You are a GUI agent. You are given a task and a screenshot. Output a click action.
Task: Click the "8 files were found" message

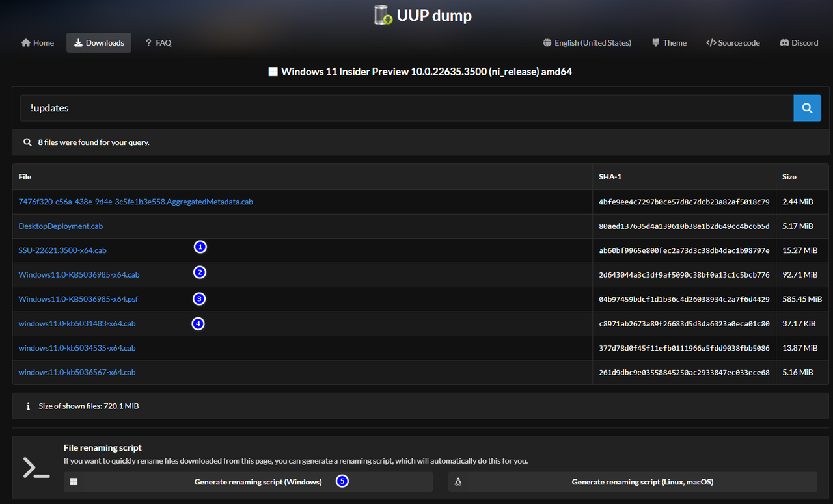point(94,142)
